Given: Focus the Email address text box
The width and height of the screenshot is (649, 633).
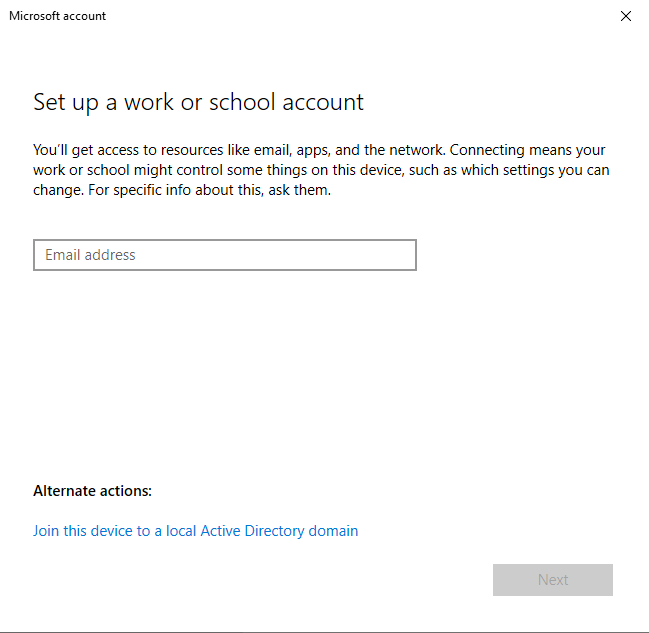Looking at the screenshot, I should 224,255.
